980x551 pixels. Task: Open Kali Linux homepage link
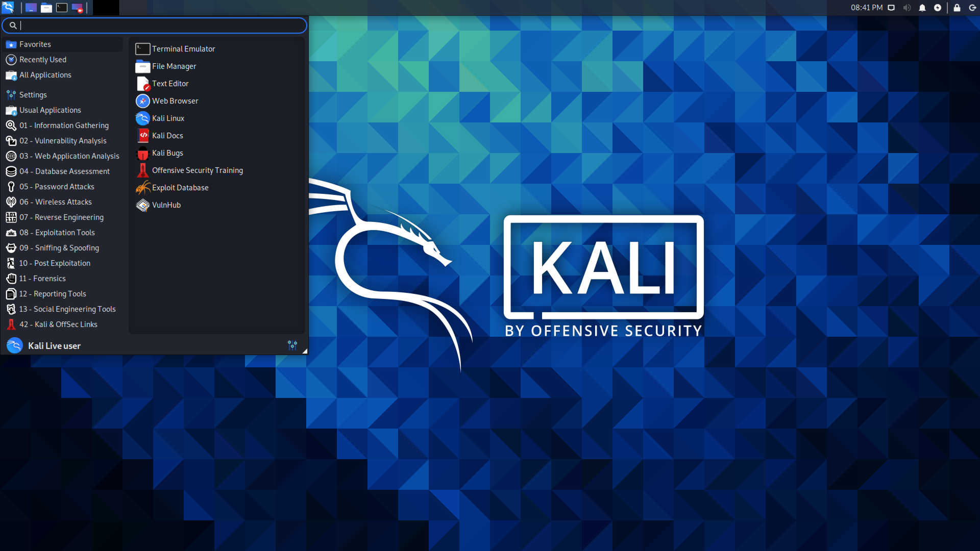point(168,118)
